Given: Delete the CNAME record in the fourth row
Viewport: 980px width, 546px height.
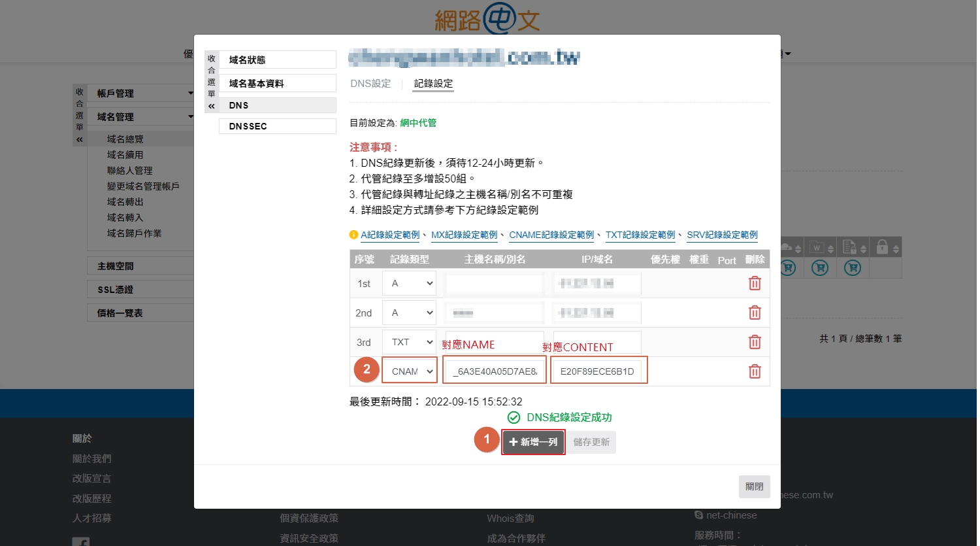Looking at the screenshot, I should tap(755, 371).
